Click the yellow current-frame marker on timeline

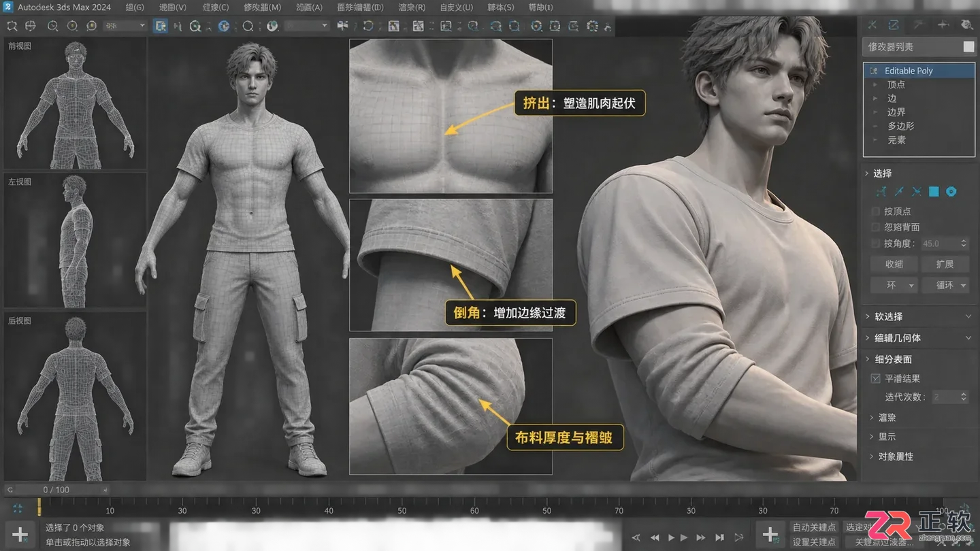[39, 507]
